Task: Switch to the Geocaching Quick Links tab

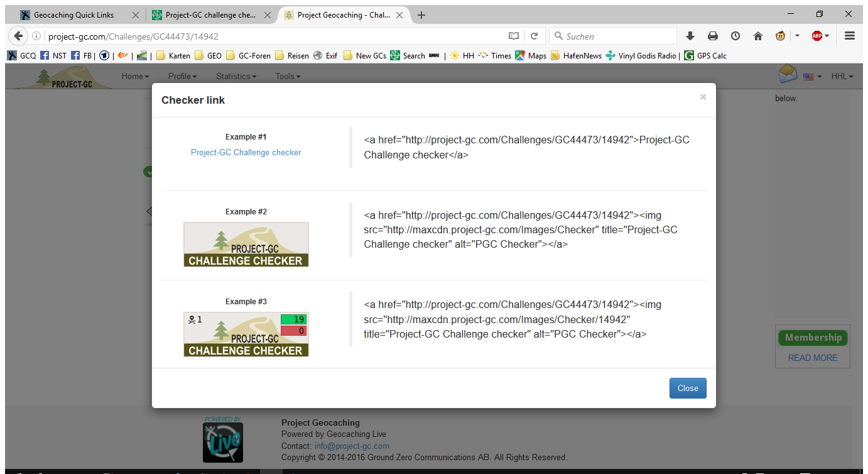Action: pos(74,15)
